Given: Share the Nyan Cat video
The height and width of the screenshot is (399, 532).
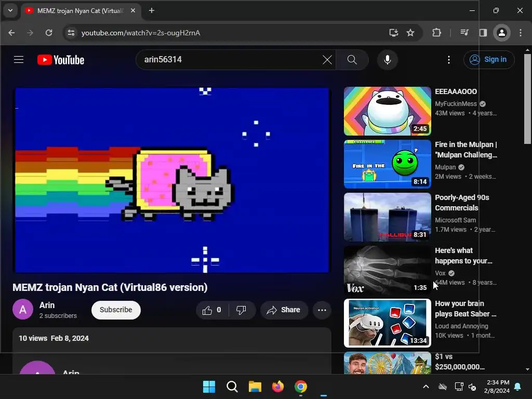Looking at the screenshot, I should tap(284, 310).
